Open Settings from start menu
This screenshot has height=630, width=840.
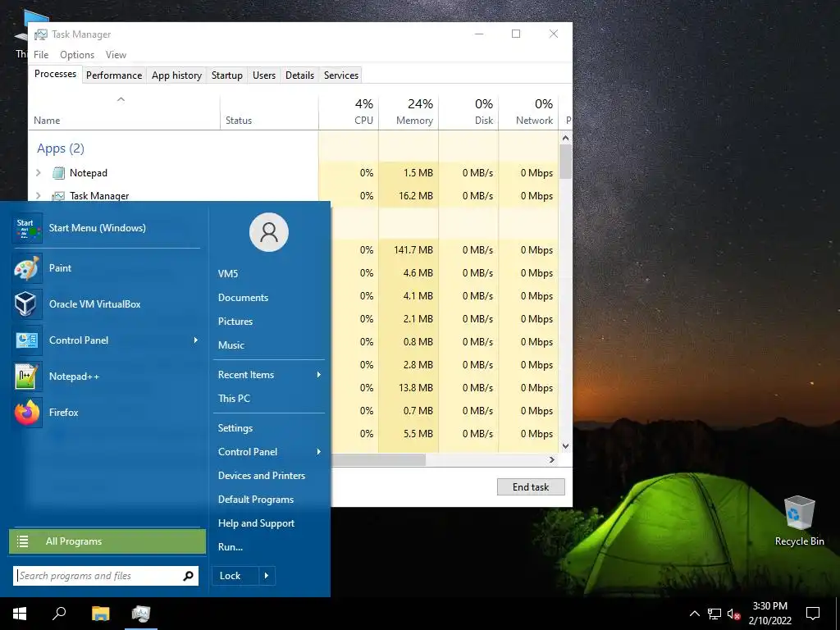[x=235, y=428]
